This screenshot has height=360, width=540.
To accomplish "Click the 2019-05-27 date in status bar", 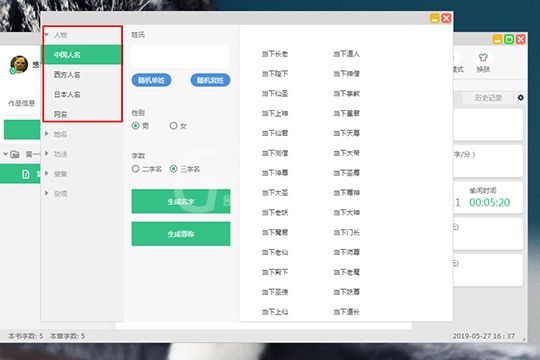I will (x=471, y=336).
